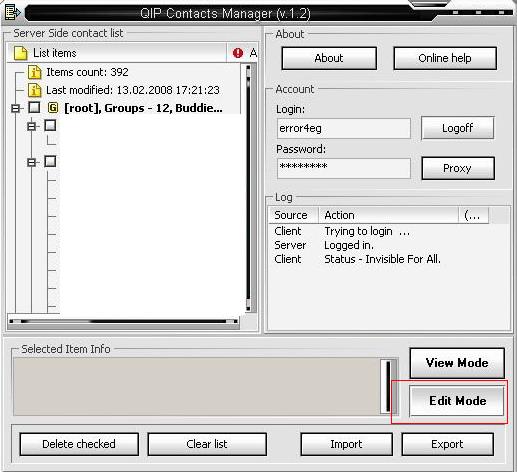Click the red exclamation column header icon
517x472 pixels.
[x=238, y=53]
